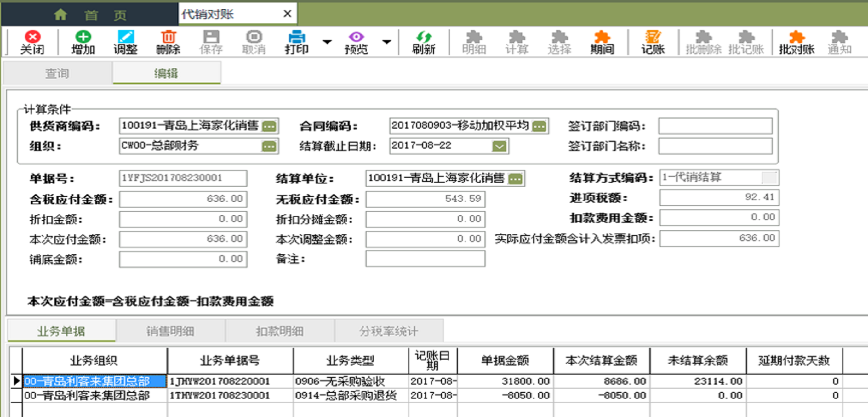Open the dropdown arrow next to 打印
This screenshot has height=417, width=868.
click(327, 42)
